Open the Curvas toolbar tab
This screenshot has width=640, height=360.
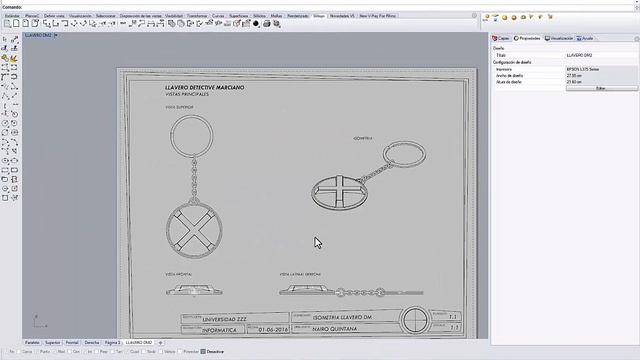218,16
